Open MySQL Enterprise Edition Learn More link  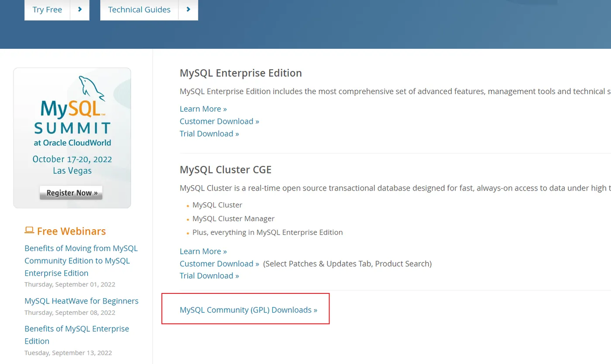pyautogui.click(x=203, y=109)
